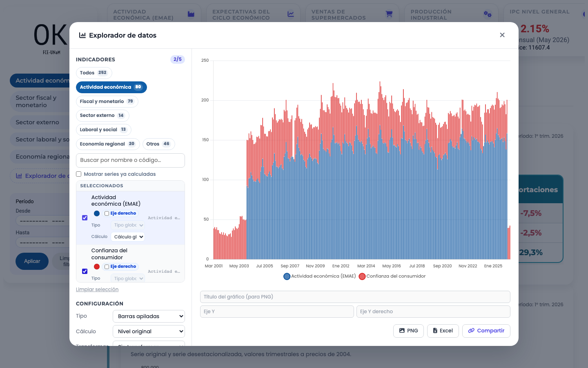
Task: Uncheck the Confianza del consumidor series checkbox
Action: point(85,272)
